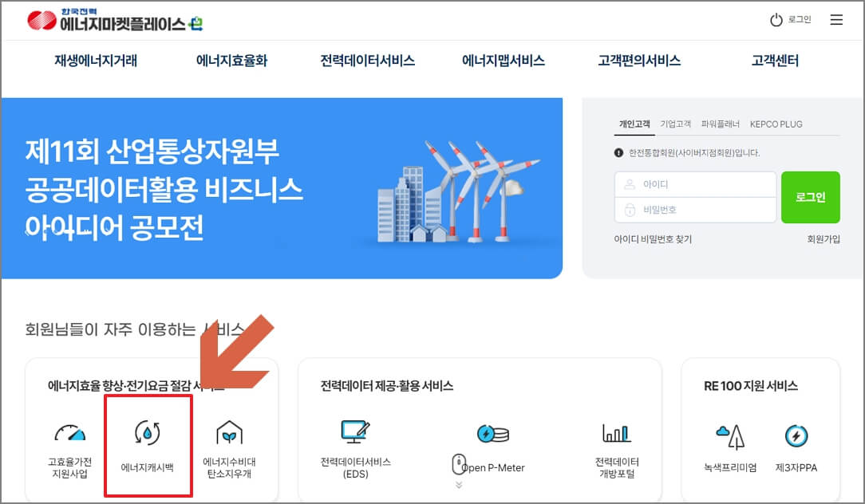
Task: Open 에너지수비대 탄소지우개 service
Action: pyautogui.click(x=231, y=445)
